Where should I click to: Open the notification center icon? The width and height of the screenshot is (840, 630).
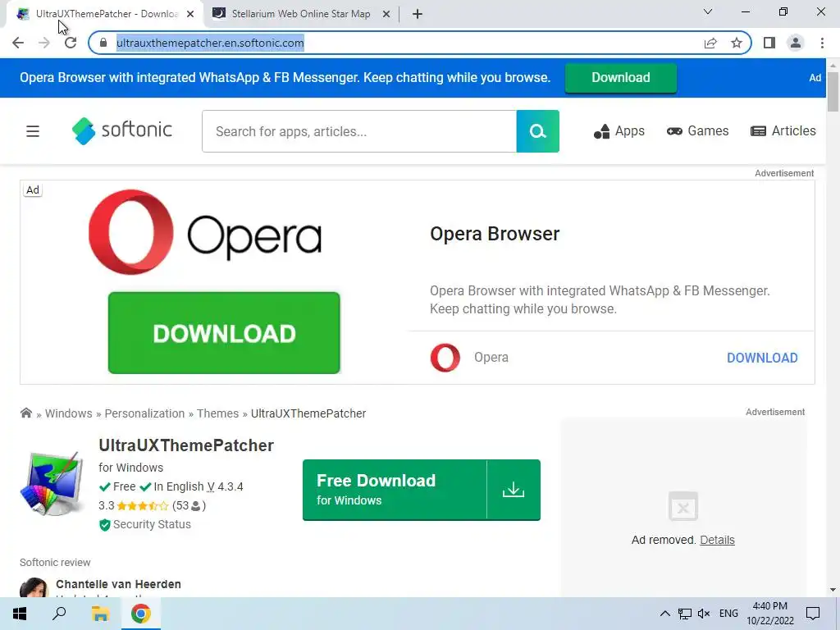813,614
